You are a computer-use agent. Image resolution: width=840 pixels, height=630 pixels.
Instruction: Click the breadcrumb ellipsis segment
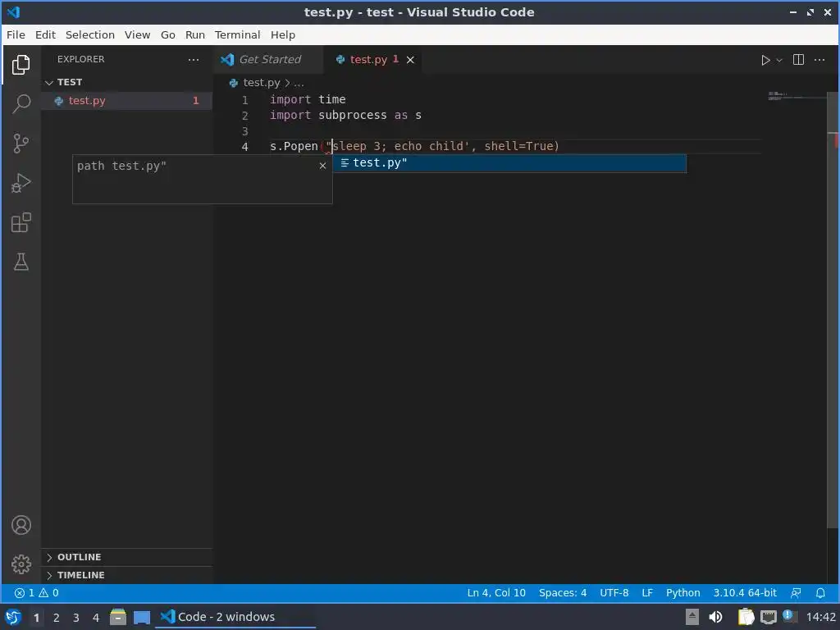(x=299, y=83)
